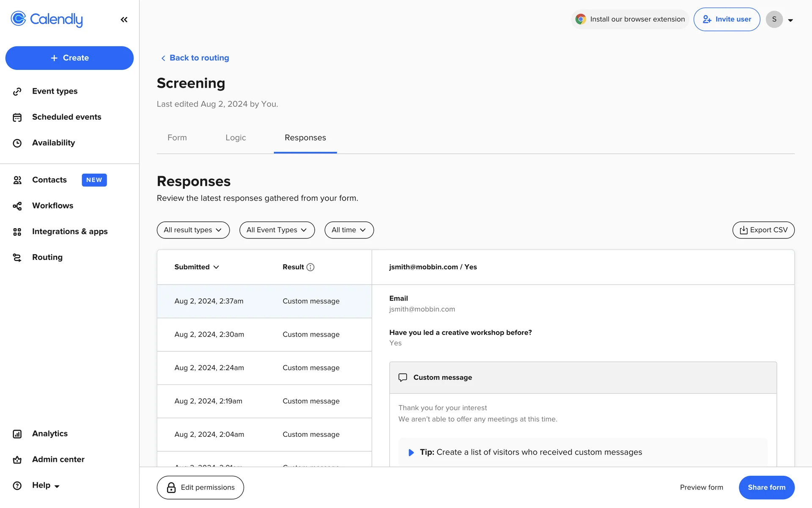This screenshot has width=812, height=508.
Task: Select the Aug 2, 2024, 2:24am response row
Action: point(264,368)
